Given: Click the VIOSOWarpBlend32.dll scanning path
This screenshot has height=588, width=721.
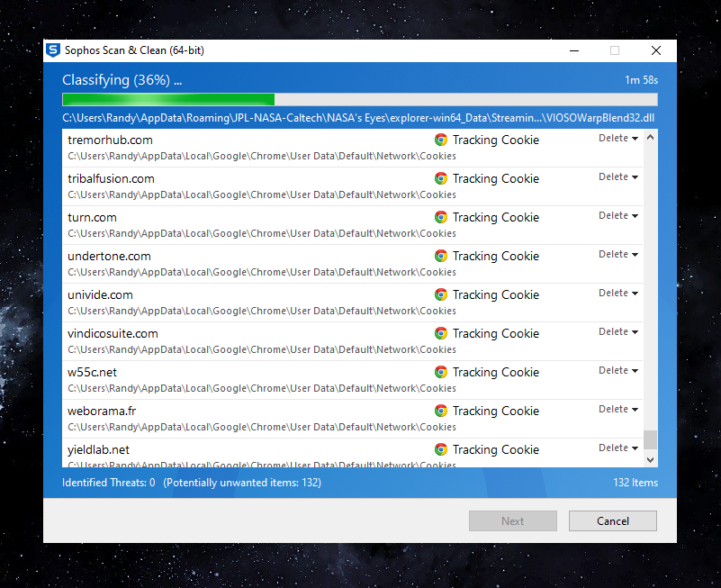Looking at the screenshot, I should (358, 118).
